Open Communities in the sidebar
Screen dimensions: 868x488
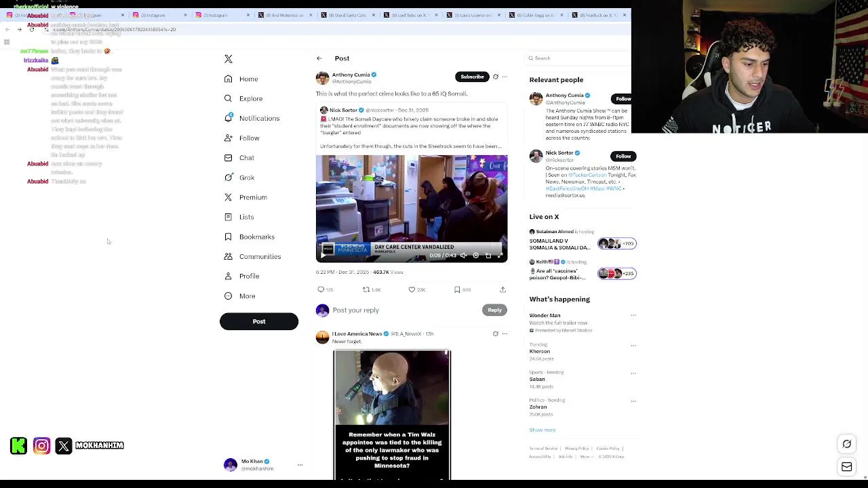(252, 256)
